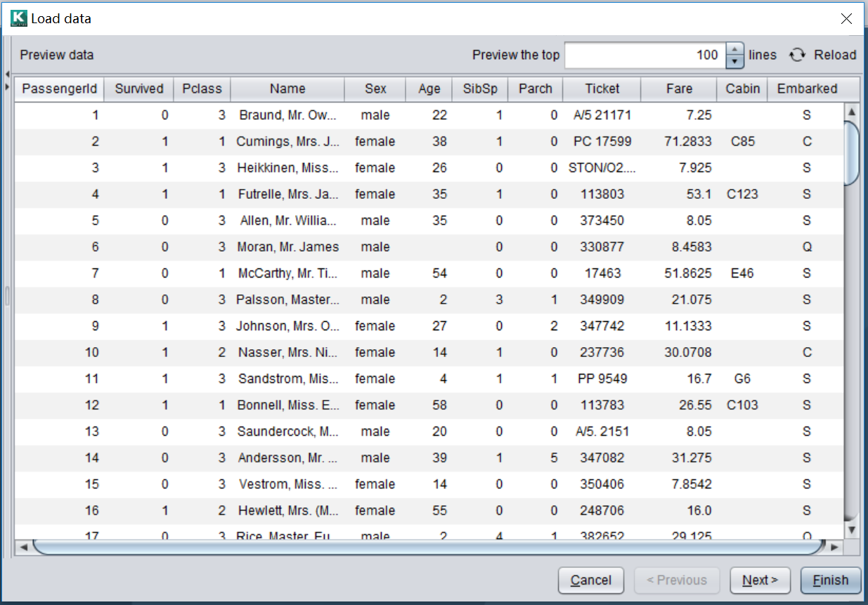
Task: Select cabin cell 'C85'
Action: [x=743, y=141]
